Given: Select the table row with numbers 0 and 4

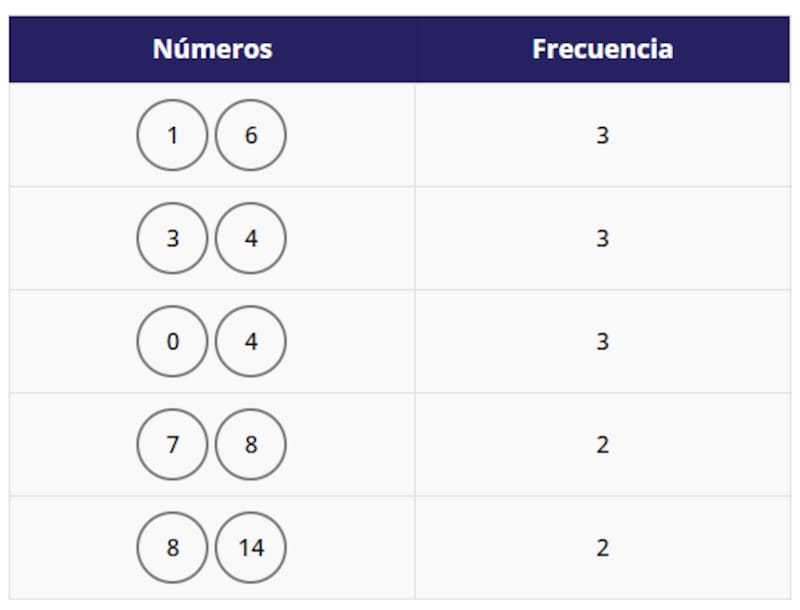Looking at the screenshot, I should tap(400, 341).
